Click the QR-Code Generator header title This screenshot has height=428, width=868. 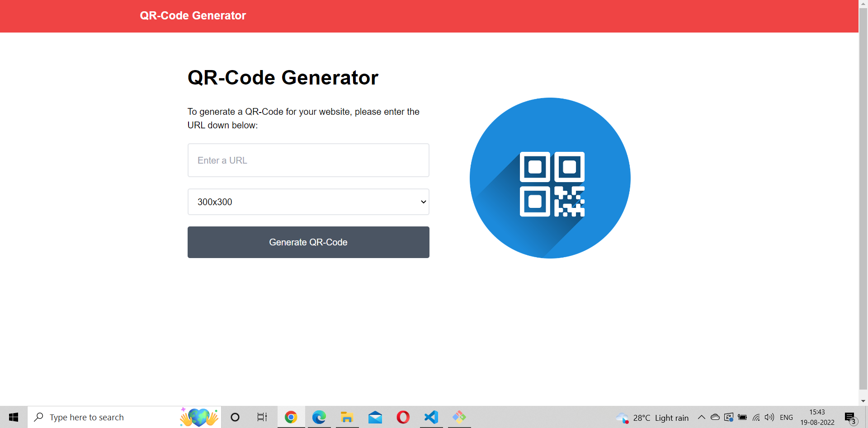tap(193, 15)
